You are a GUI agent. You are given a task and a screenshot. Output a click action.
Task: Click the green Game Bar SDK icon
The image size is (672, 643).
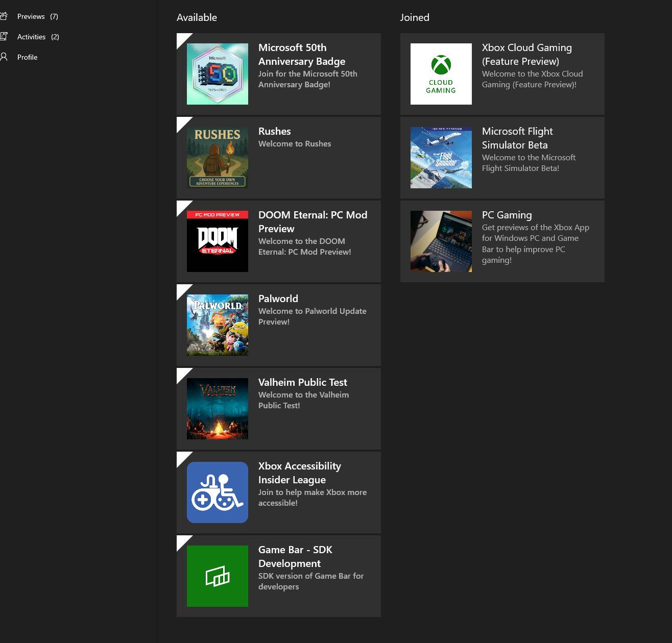tap(218, 576)
